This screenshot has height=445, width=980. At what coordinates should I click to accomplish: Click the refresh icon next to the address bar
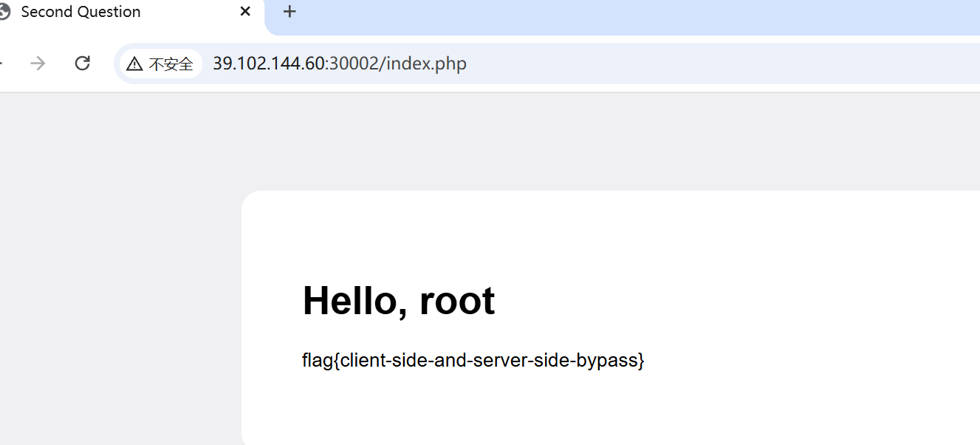(x=82, y=63)
